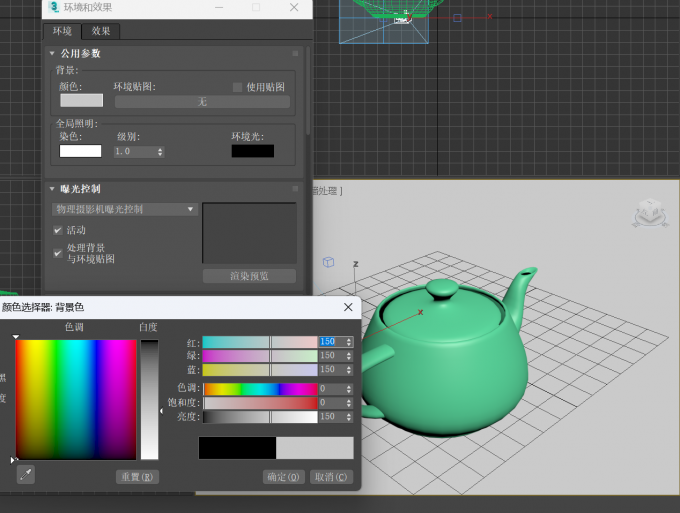Pick a color with the eyedropper tool

(x=26, y=474)
